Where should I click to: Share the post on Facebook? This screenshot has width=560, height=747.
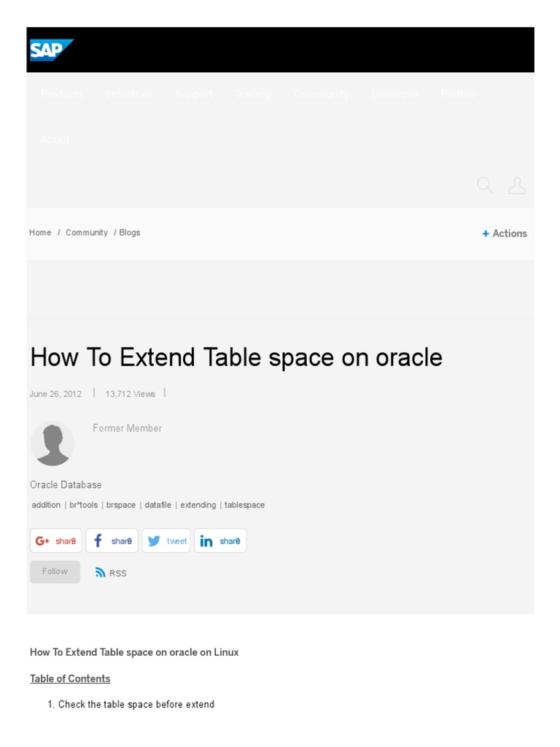(x=112, y=541)
